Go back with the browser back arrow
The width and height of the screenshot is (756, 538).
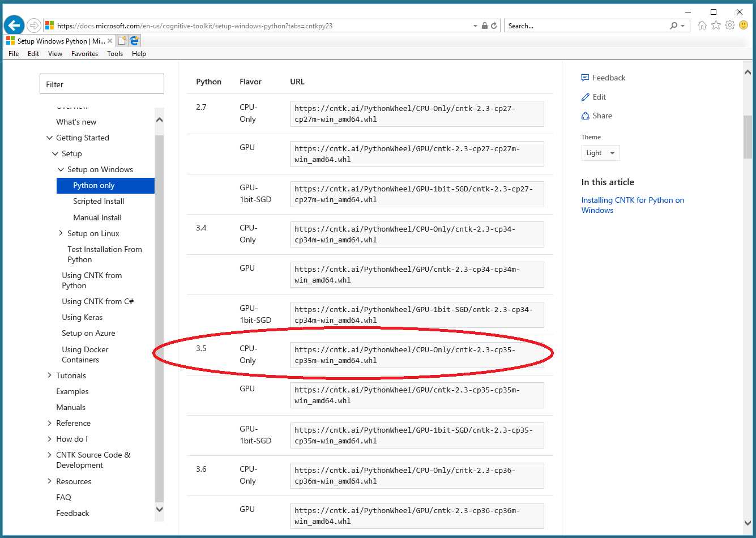click(14, 25)
